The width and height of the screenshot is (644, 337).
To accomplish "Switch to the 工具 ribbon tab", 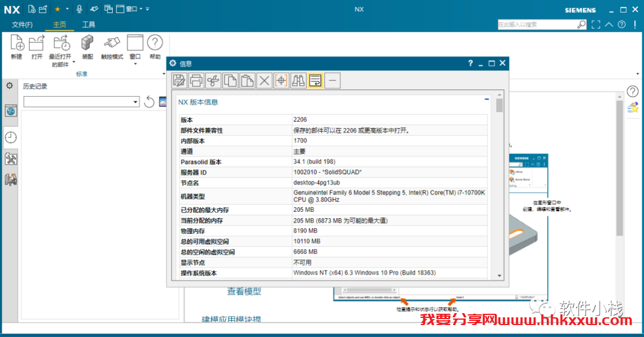I will pyautogui.click(x=88, y=24).
